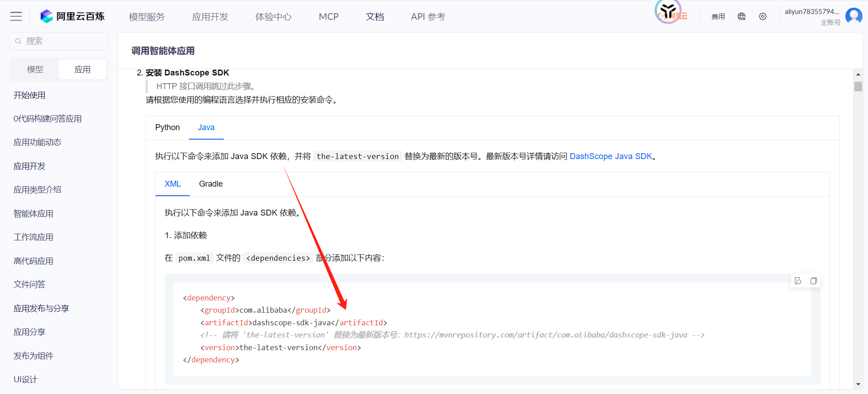Click the inline code the-latest-version
868x394 pixels.
[358, 156]
